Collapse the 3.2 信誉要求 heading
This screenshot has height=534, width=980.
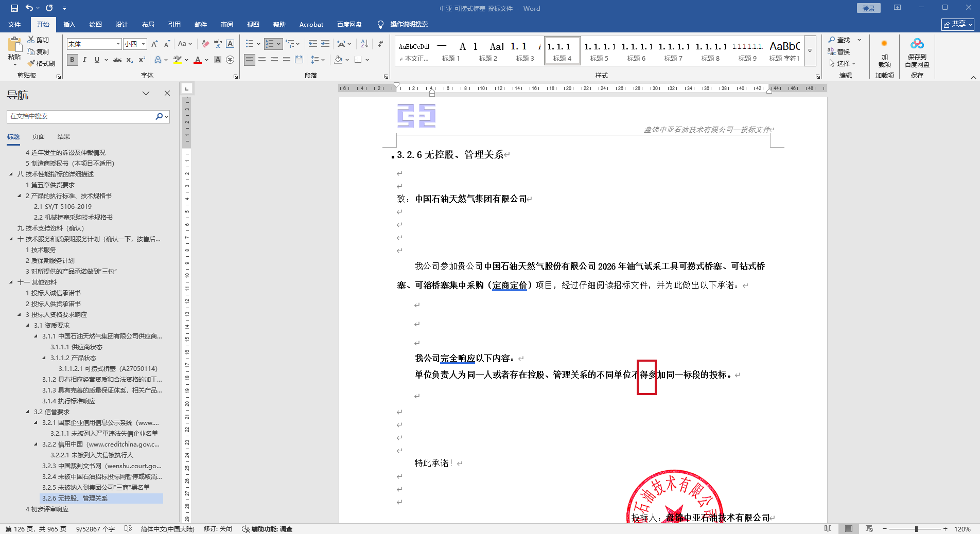coord(27,412)
